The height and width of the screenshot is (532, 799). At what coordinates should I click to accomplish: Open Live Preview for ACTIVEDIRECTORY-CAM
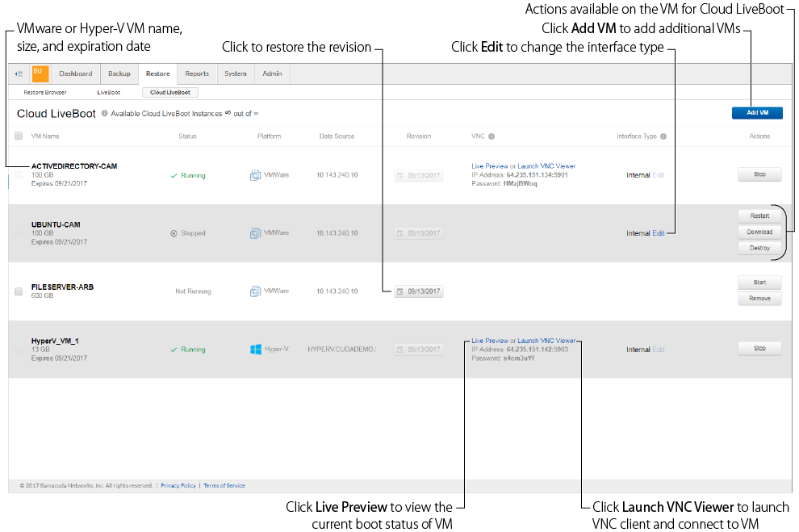point(490,166)
